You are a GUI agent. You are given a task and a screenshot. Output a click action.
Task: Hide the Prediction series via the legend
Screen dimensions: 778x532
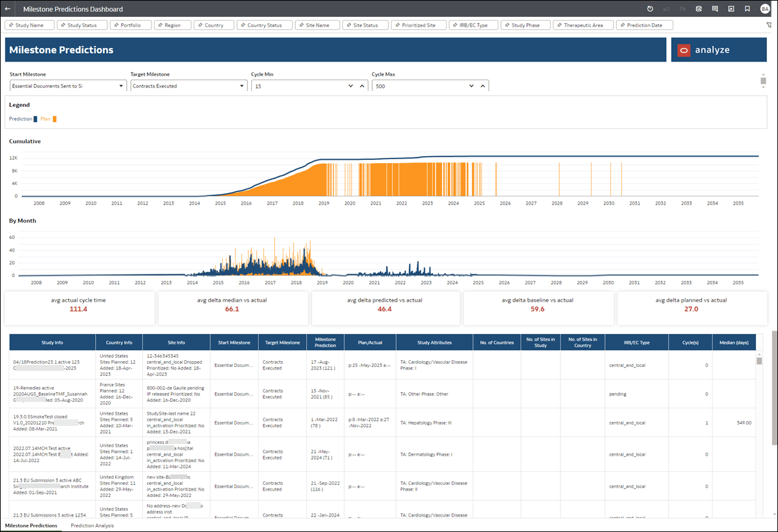click(x=21, y=119)
